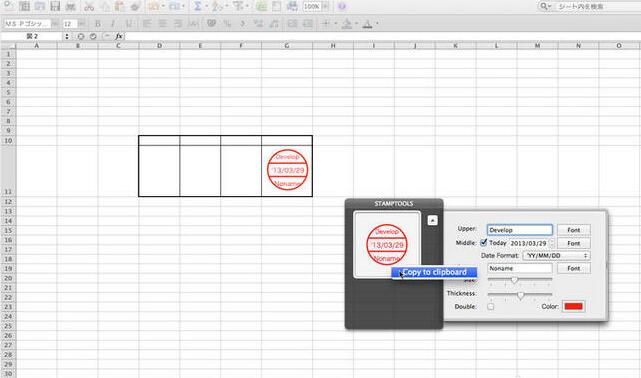Click the Cut scissors icon
This screenshot has width=641, height=378.
[x=89, y=6]
